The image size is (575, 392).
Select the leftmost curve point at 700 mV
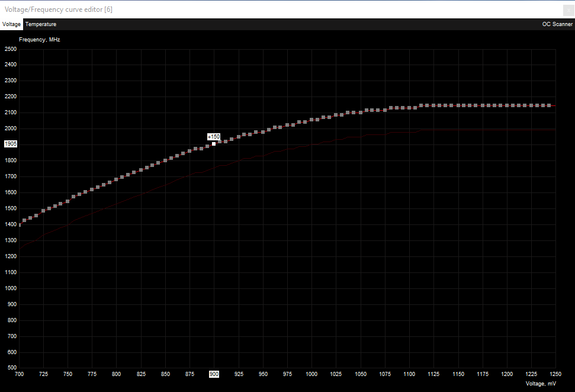20,225
